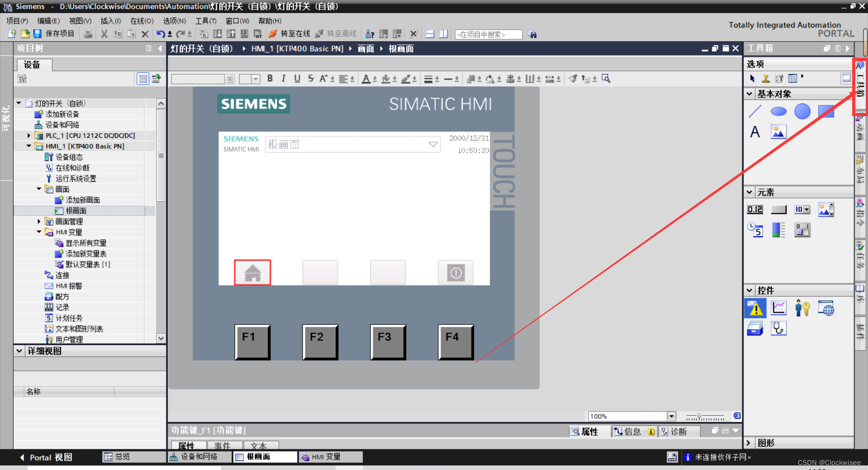868x470 pixels.
Task: Select the Button element in 元素
Action: click(778, 210)
